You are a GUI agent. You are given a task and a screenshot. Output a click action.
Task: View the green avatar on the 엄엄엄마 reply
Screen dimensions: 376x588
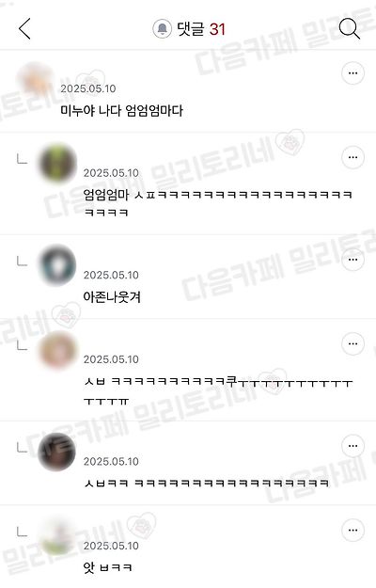pyautogui.click(x=57, y=163)
